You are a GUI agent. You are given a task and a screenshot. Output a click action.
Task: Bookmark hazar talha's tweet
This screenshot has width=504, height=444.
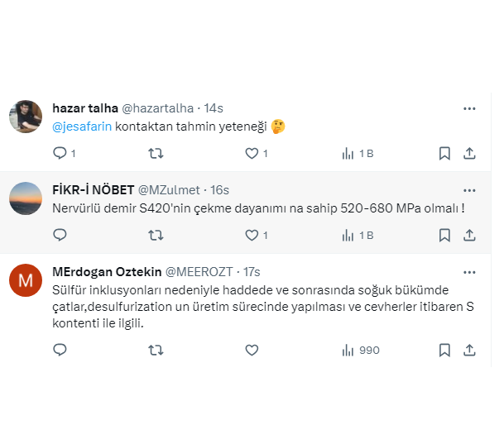[444, 153]
